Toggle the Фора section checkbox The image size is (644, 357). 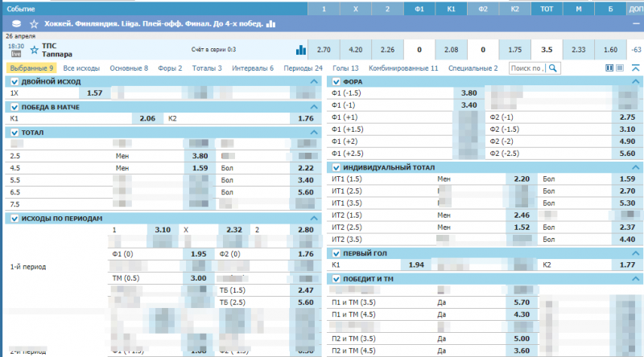[336, 82]
